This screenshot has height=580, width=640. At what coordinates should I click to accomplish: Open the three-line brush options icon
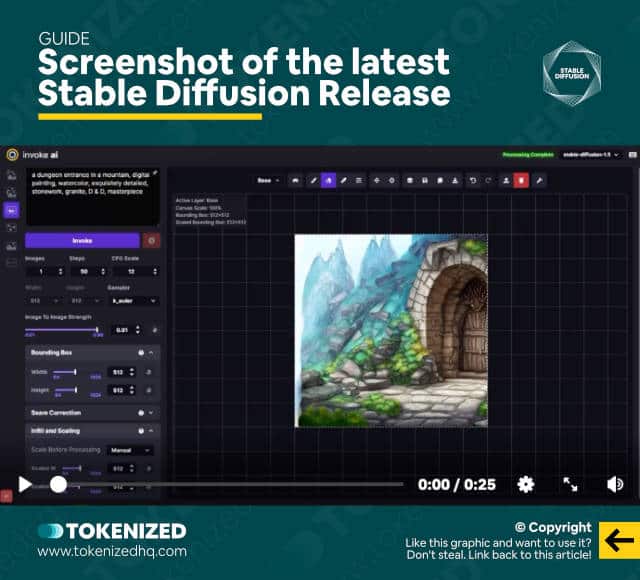coord(359,180)
